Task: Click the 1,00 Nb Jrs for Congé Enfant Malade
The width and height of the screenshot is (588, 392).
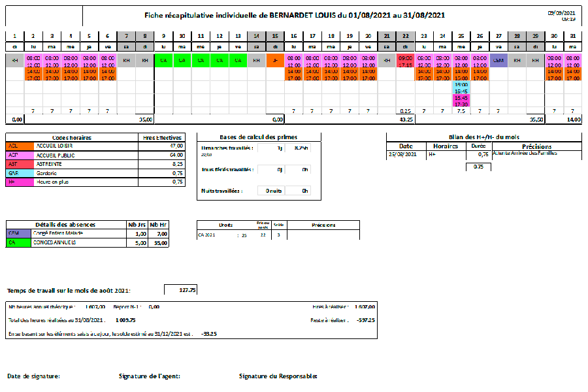Action: coord(140,234)
